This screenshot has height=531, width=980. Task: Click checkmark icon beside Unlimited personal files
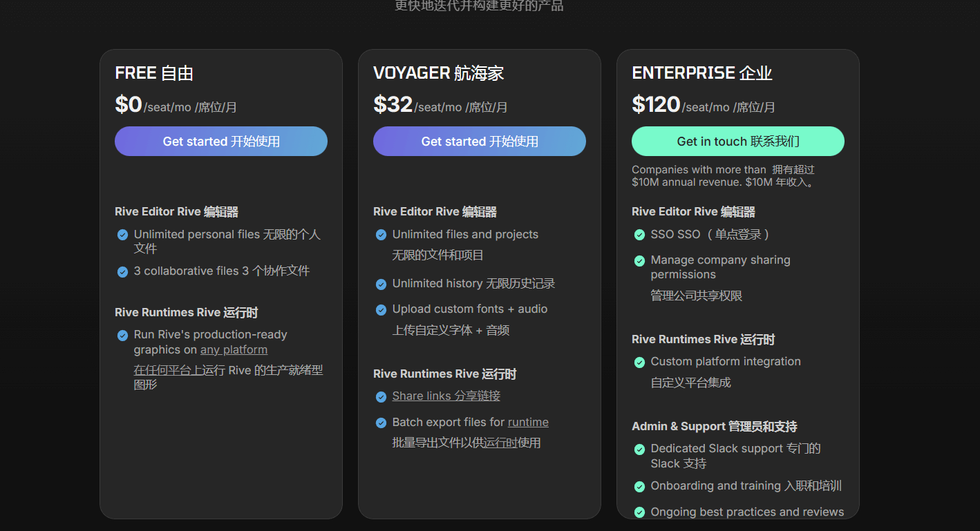pyautogui.click(x=122, y=235)
